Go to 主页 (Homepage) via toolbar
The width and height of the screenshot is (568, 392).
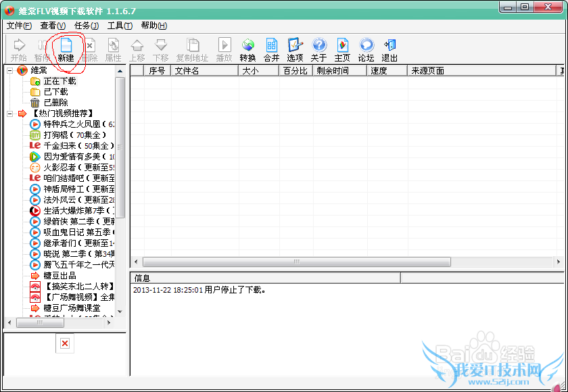[342, 49]
